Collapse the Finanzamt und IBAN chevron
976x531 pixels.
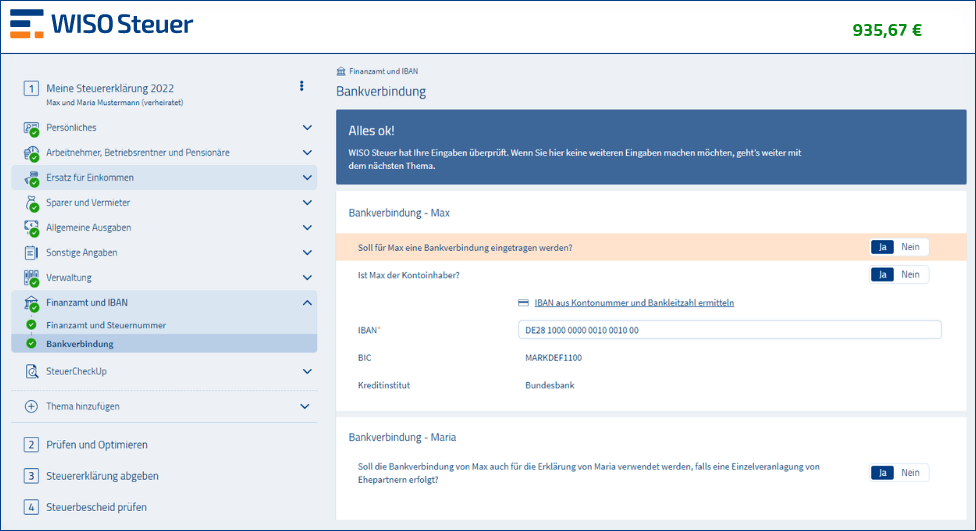[307, 303]
